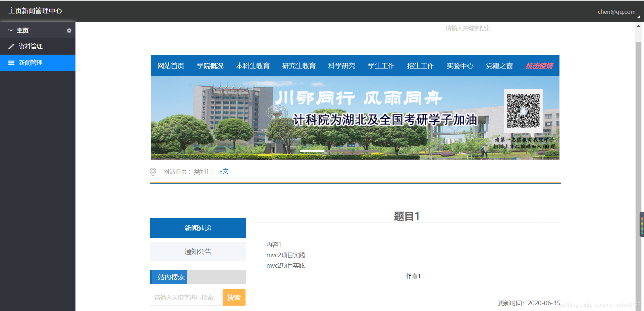Open 实验中心 nav item
Image resolution: width=644 pixels, height=311 pixels.
[x=460, y=66]
